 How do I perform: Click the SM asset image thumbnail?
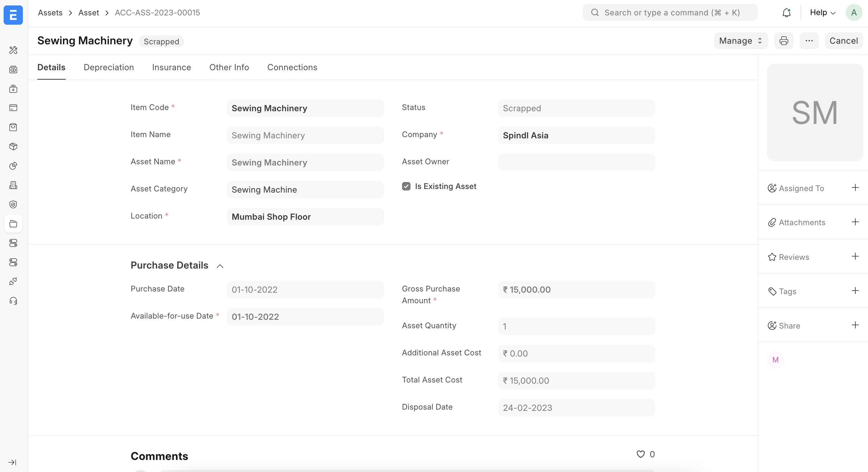[x=814, y=112]
